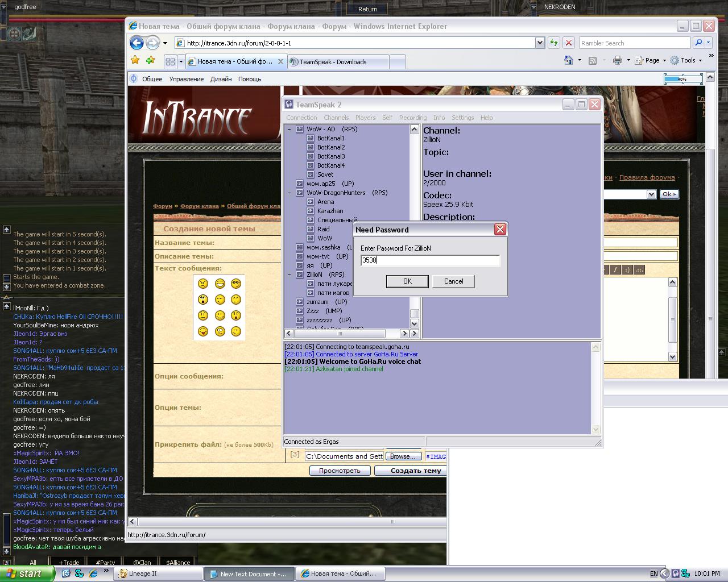Switch to New Text Document taskbar button
Image resolution: width=728 pixels, height=582 pixels.
[x=249, y=574]
